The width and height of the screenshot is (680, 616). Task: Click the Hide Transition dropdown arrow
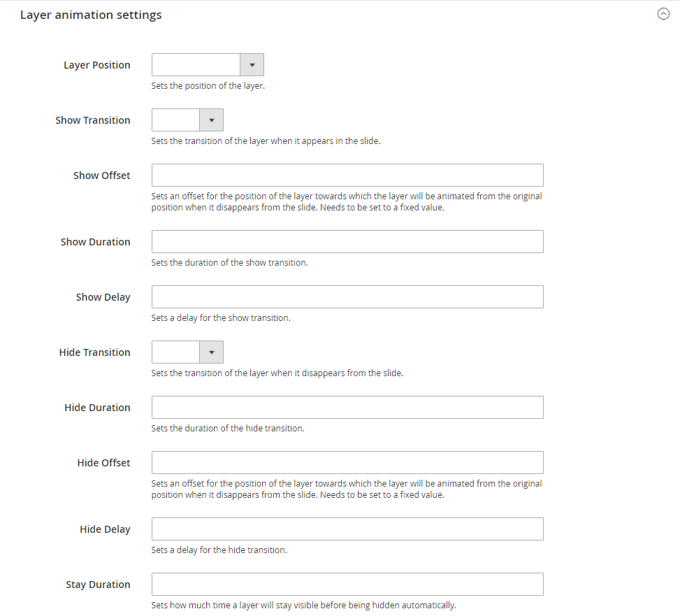tap(212, 352)
